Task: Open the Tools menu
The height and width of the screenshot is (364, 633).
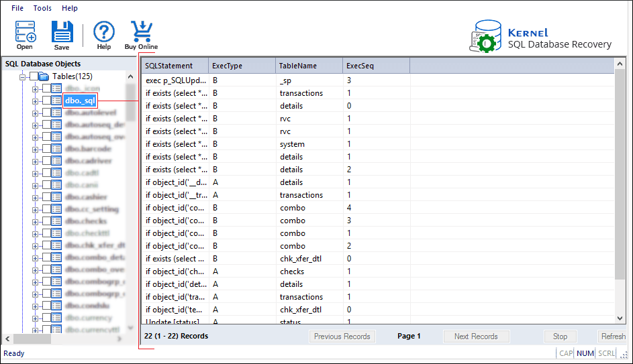Action: tap(42, 8)
